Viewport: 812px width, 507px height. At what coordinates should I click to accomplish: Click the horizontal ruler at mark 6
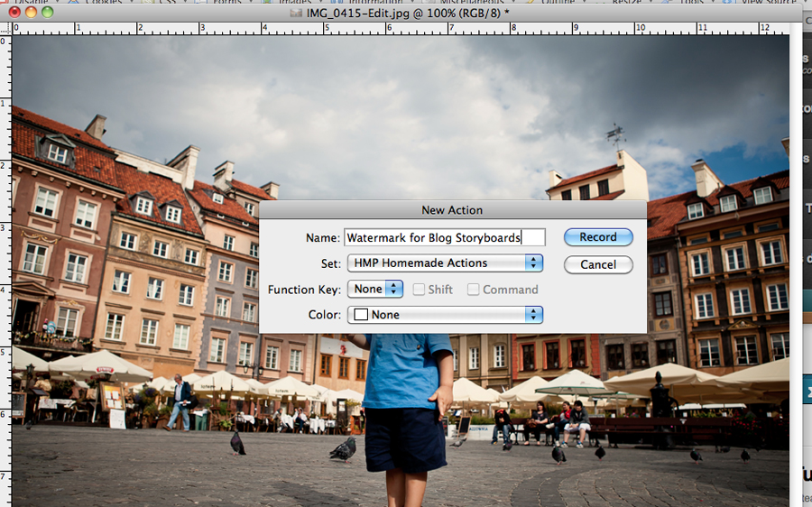click(389, 29)
